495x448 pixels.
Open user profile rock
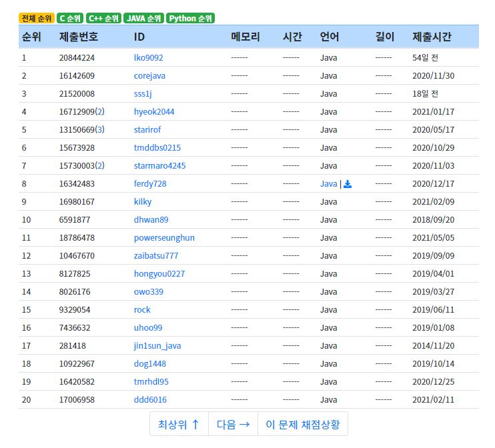(x=142, y=309)
